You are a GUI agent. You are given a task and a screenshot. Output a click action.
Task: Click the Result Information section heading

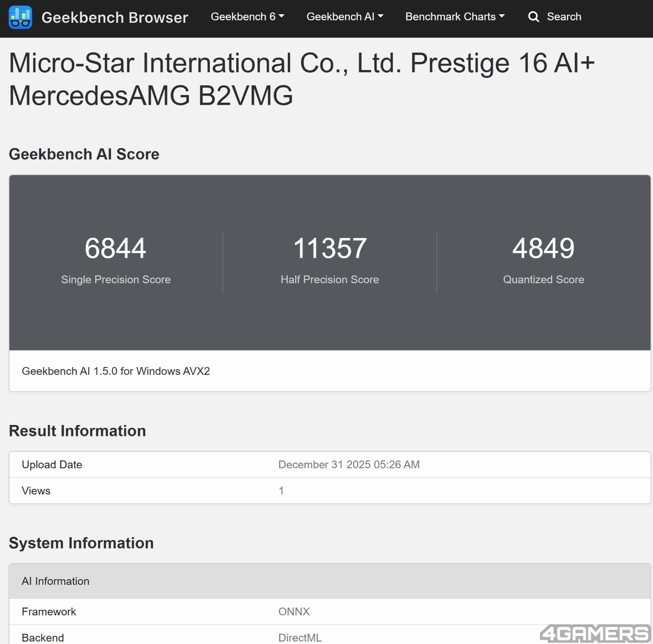click(x=77, y=431)
